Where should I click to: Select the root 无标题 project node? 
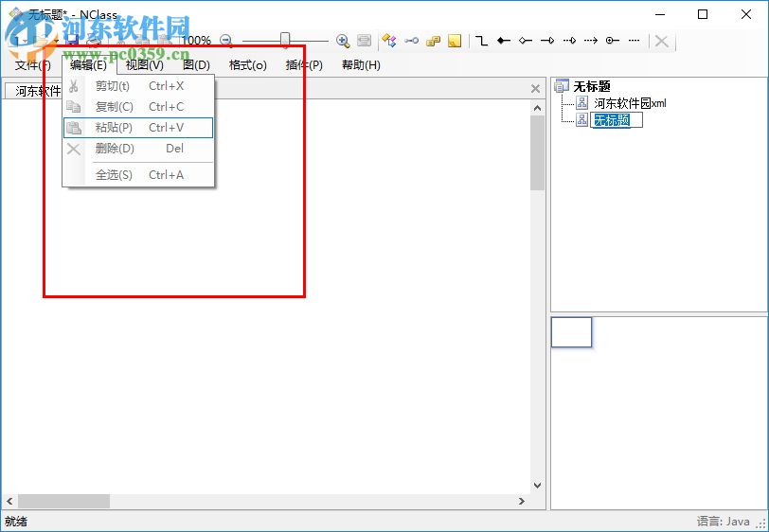point(592,87)
